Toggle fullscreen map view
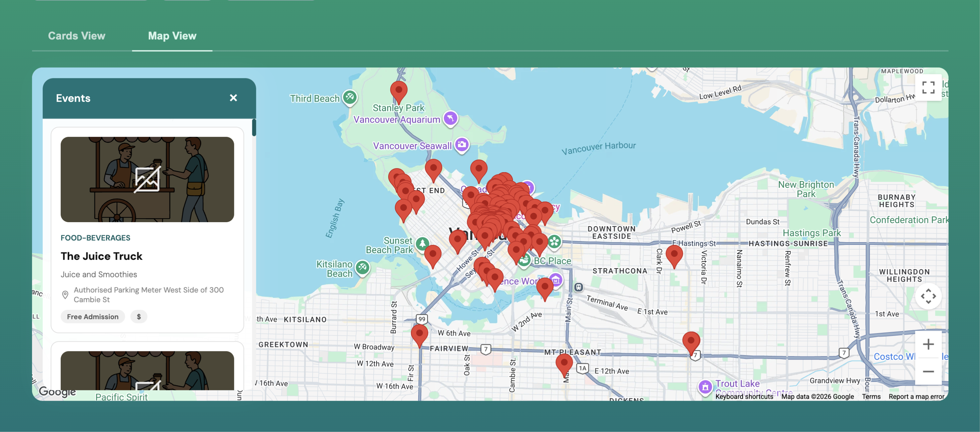This screenshot has height=432, width=980. click(x=928, y=88)
